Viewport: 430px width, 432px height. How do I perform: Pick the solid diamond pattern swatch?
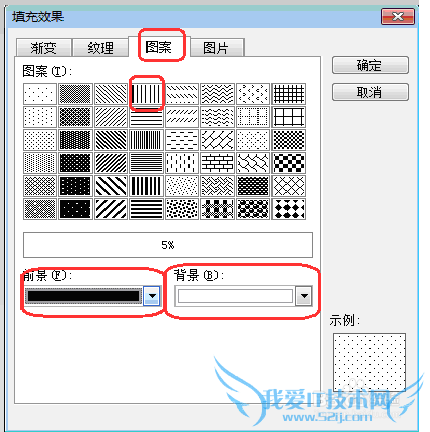tap(289, 209)
